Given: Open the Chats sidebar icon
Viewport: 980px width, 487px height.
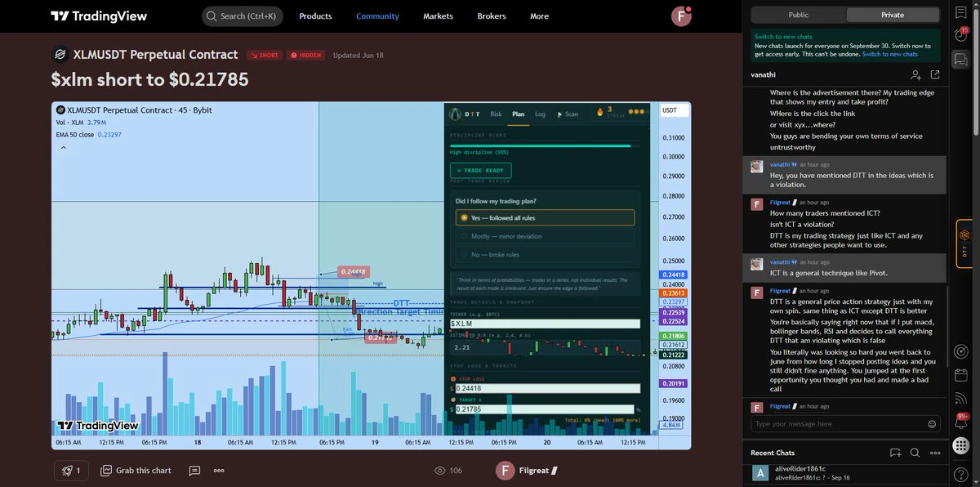Looking at the screenshot, I should [x=961, y=60].
